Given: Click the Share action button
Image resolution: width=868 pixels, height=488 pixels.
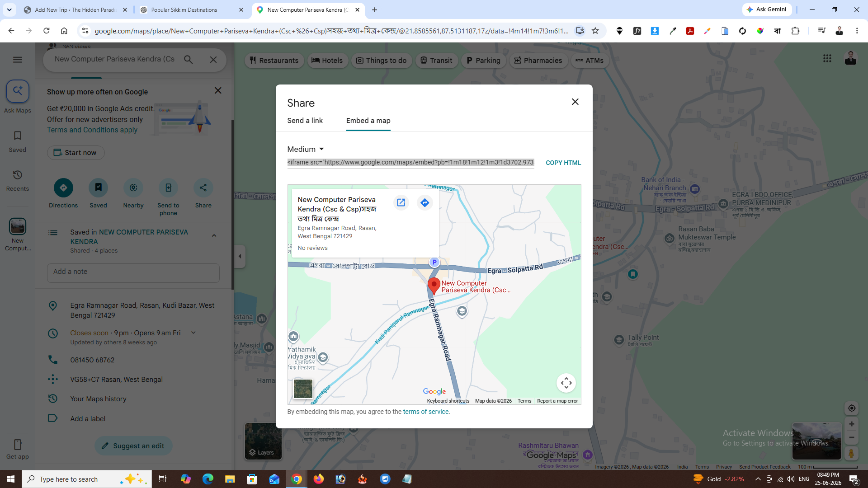Looking at the screenshot, I should (203, 193).
